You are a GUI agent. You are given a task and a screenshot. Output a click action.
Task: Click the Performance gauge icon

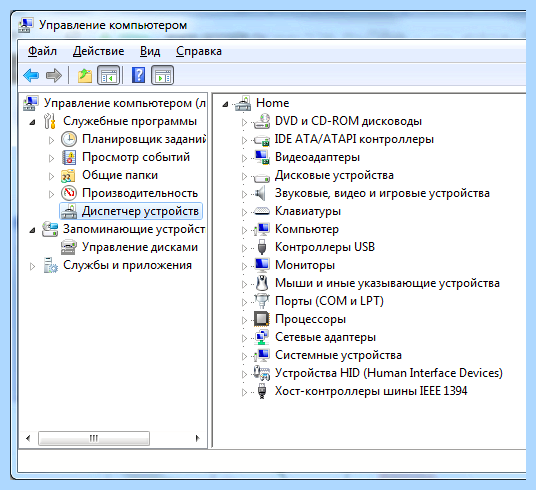coord(69,193)
